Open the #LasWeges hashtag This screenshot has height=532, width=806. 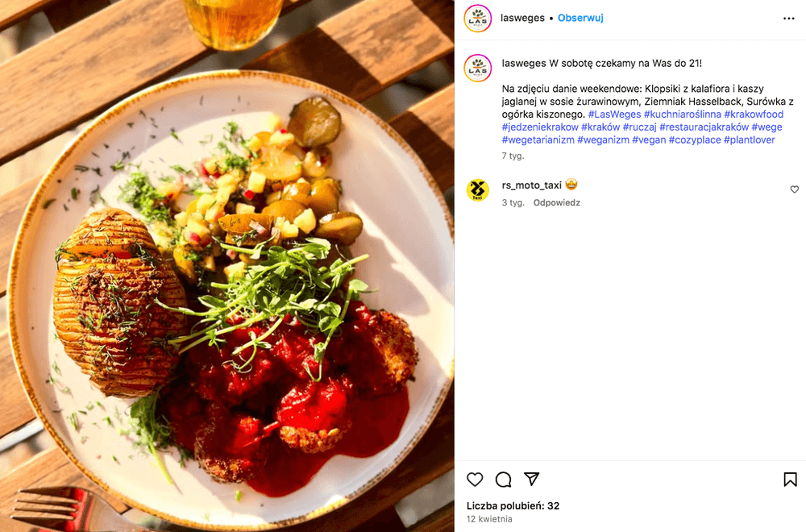pyautogui.click(x=614, y=114)
